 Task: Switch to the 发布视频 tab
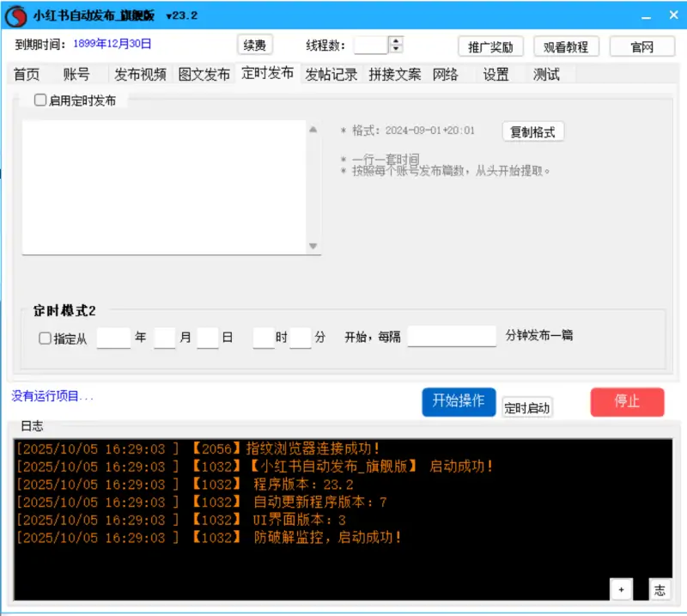pyautogui.click(x=140, y=75)
